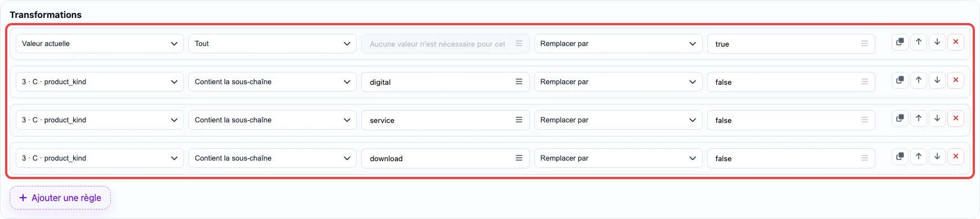Open the 'Tout' condition dropdown
Screen dimensions: 980x219
(x=272, y=44)
